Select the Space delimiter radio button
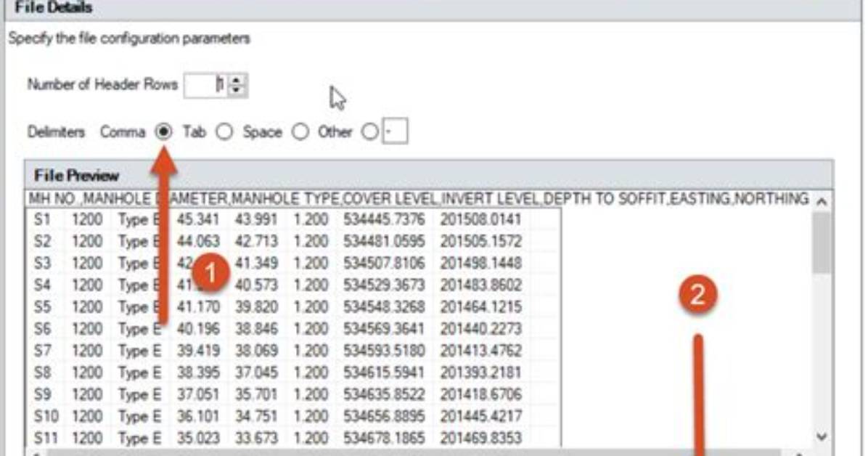Screen dimensions: 868x456 (x=300, y=132)
